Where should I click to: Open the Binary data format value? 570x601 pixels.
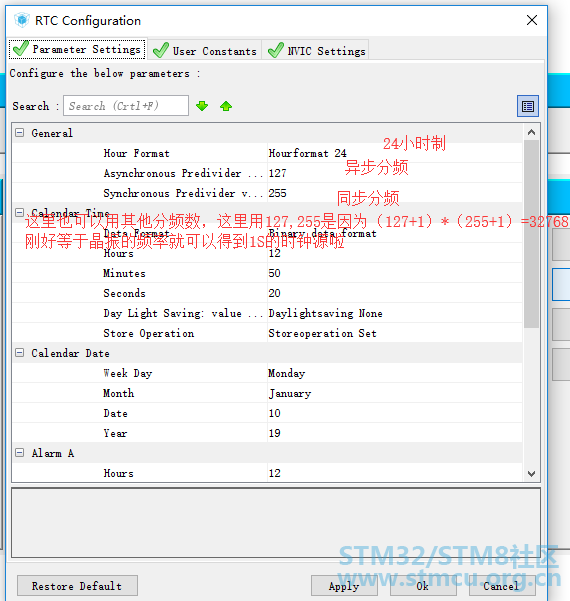[x=322, y=233]
